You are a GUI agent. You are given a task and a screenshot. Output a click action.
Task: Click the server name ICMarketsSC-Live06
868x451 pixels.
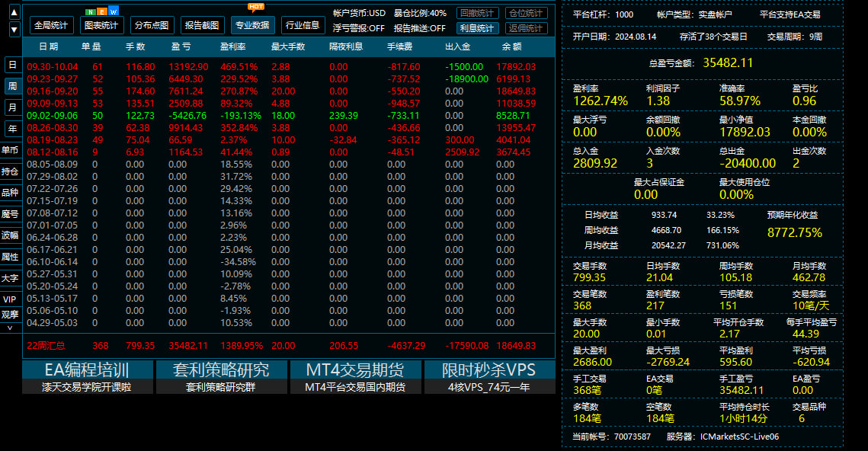739,437
